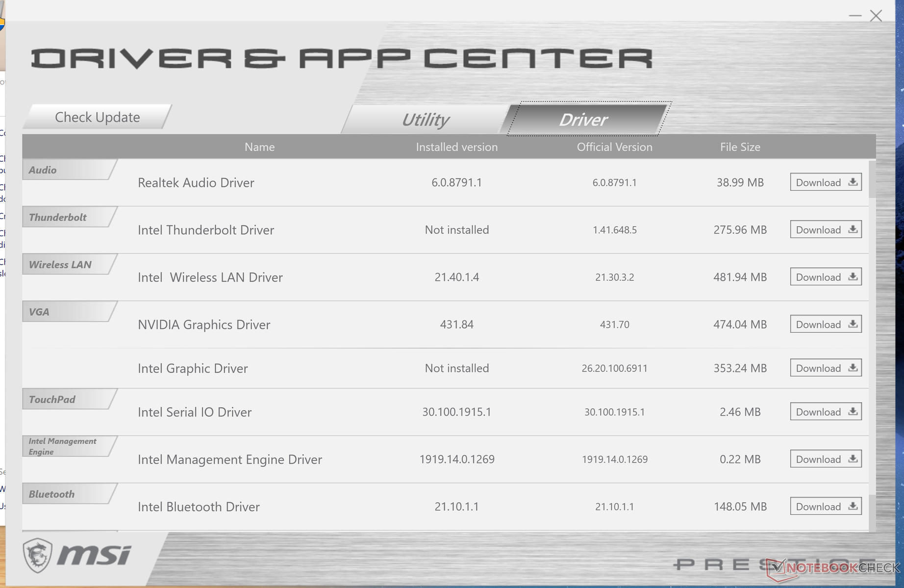The width and height of the screenshot is (904, 588).
Task: Click the Intel Graphic Driver name
Action: (x=193, y=368)
